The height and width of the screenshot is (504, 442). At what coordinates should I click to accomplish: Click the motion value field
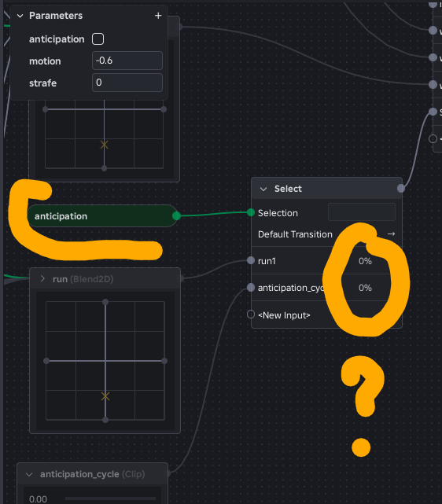[x=127, y=61]
